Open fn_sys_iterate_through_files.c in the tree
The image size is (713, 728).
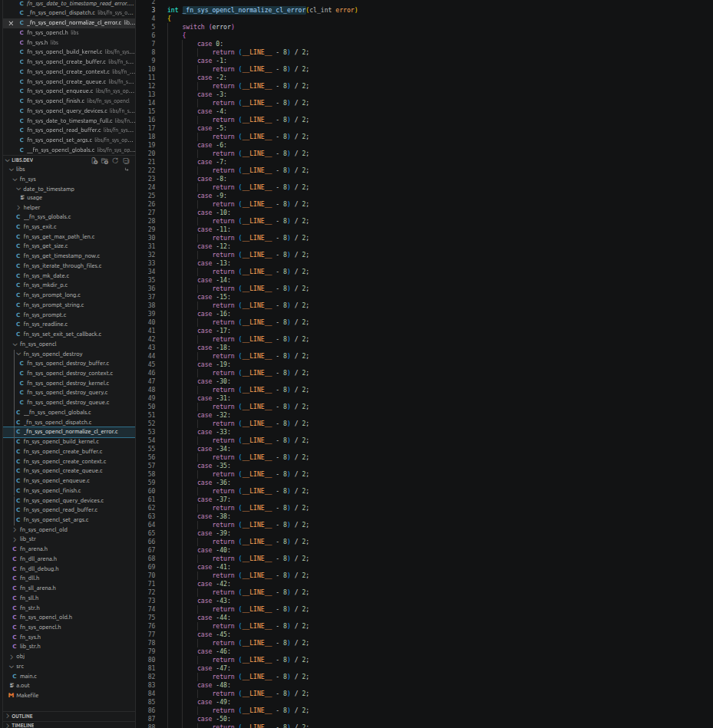coord(69,265)
